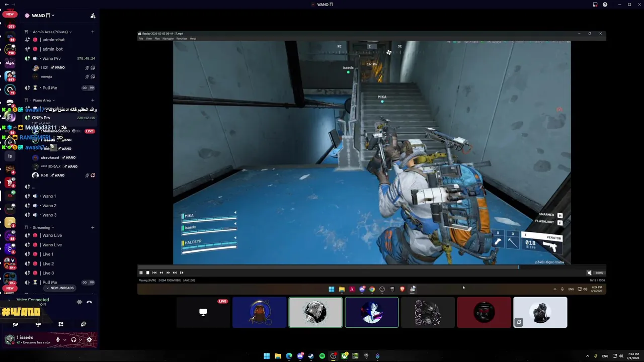Viewport: 644px width, 362px height.
Task: Click the invite people icon beside WANO
Action: 93,16
